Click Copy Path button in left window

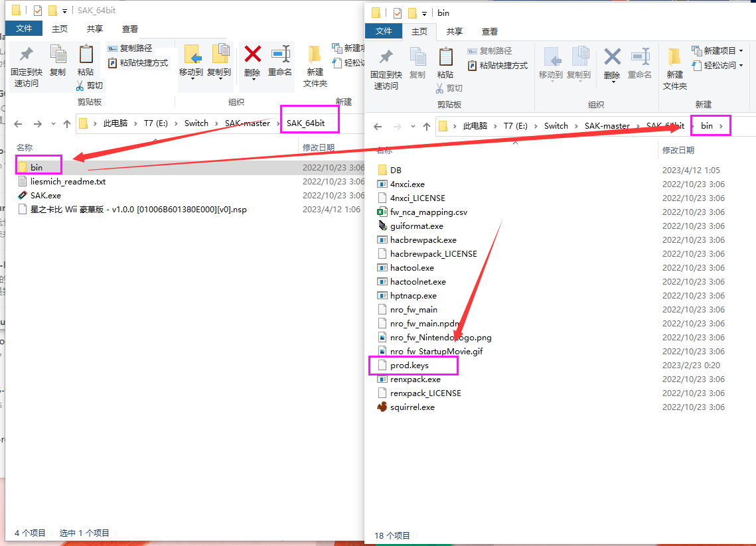click(129, 48)
